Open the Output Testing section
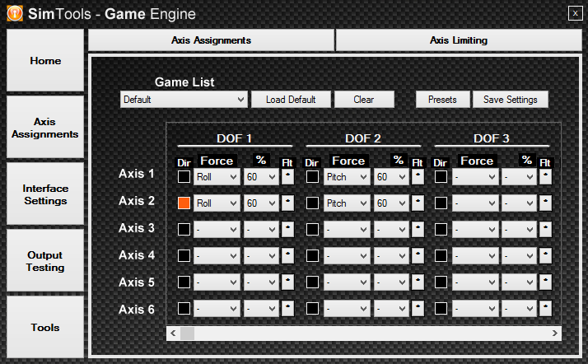Image resolution: width=588 pixels, height=364 pixels. 45,261
